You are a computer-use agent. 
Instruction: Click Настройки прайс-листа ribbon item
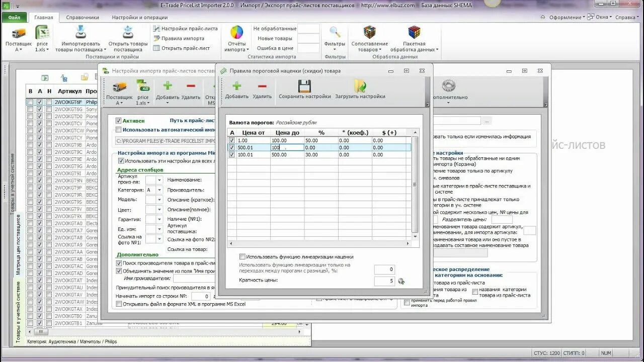186,29
